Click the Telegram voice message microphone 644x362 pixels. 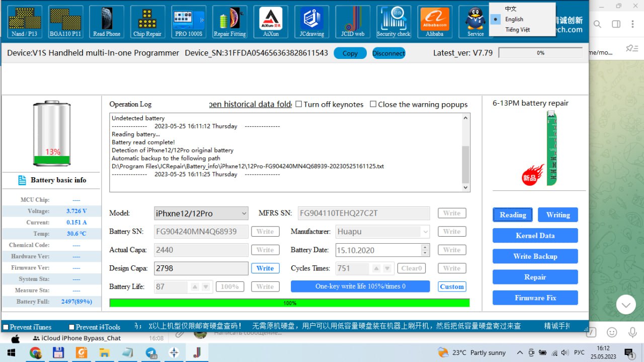[633, 332]
